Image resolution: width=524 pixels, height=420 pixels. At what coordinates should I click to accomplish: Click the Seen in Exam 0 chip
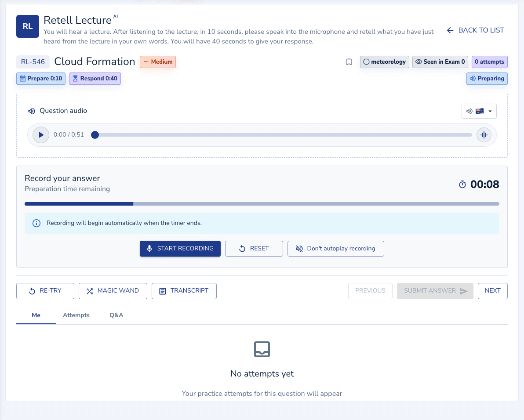pos(440,62)
